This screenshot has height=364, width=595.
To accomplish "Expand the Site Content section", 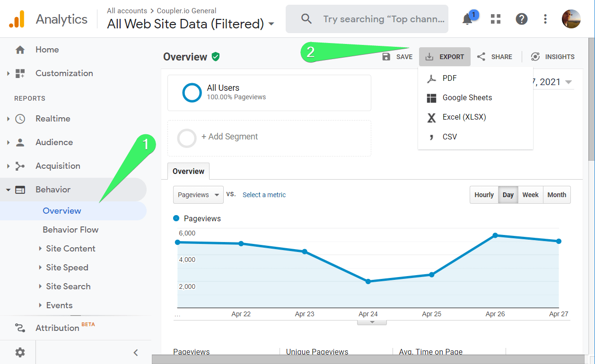I will 70,249.
